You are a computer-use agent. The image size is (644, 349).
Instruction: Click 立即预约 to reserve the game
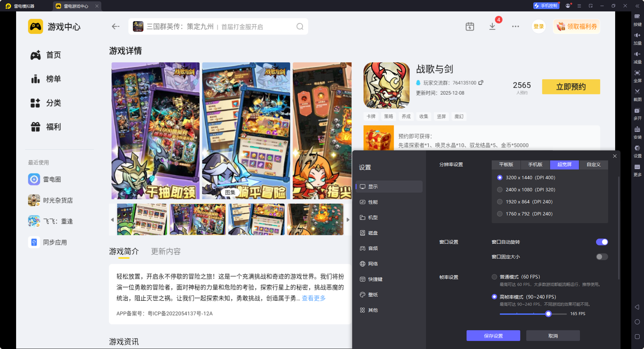pyautogui.click(x=571, y=87)
